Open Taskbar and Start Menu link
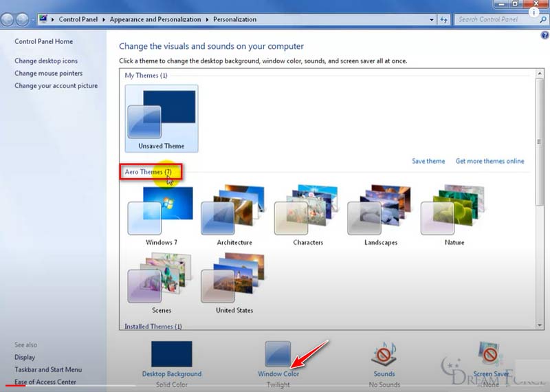Viewport: 550px width, 392px height. tap(48, 369)
